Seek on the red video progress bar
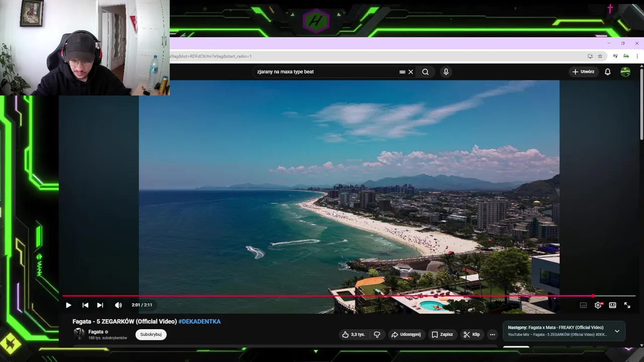Screen dimensions: 644x362 point(349,296)
